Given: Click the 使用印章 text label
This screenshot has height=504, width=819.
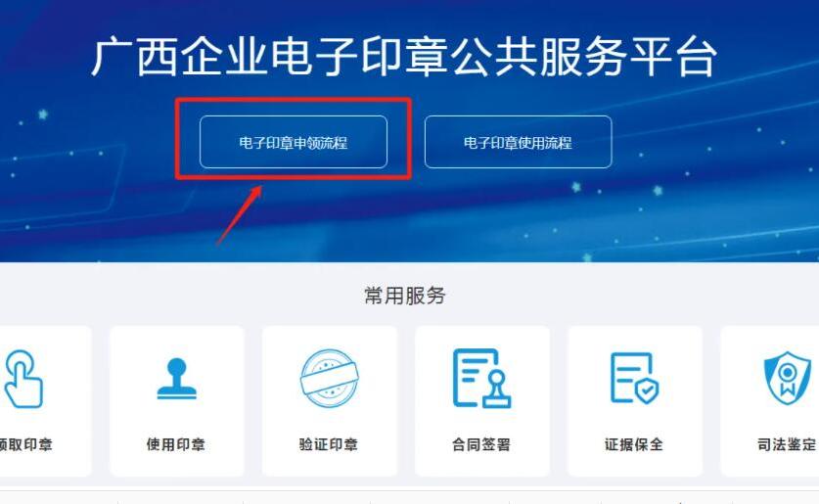Looking at the screenshot, I should click(176, 444).
